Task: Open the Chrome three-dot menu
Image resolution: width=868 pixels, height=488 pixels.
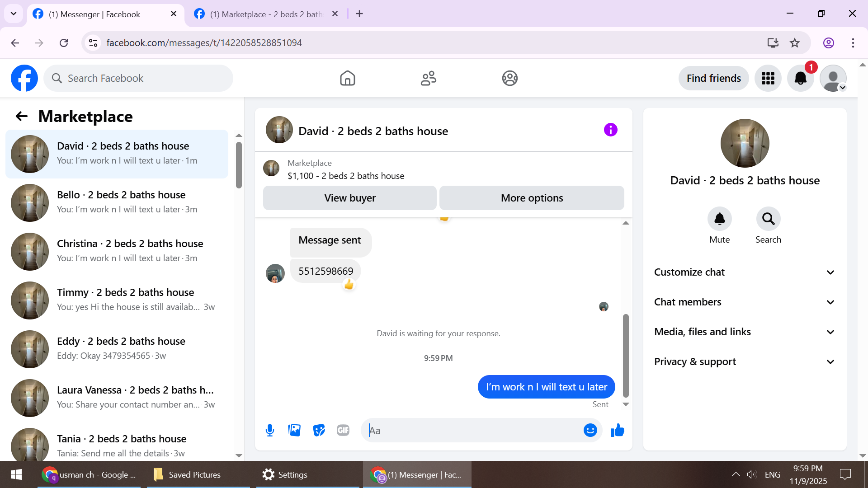Action: (853, 43)
